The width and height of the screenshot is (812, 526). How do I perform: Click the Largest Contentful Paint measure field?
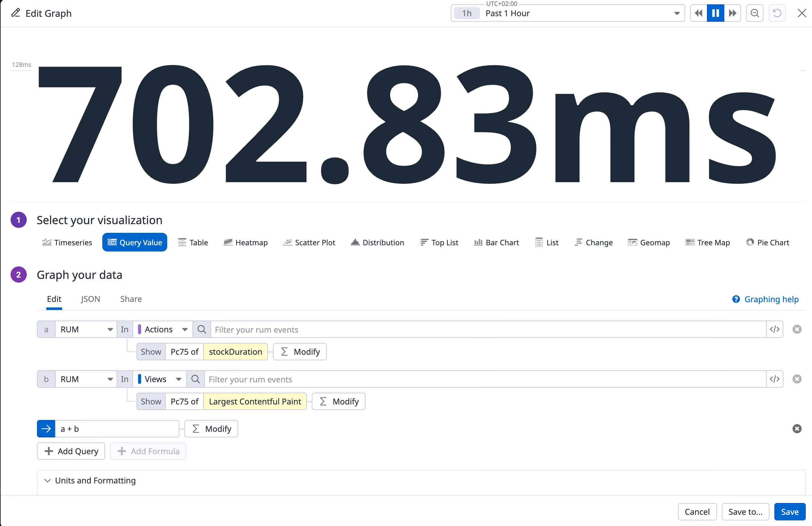255,401
